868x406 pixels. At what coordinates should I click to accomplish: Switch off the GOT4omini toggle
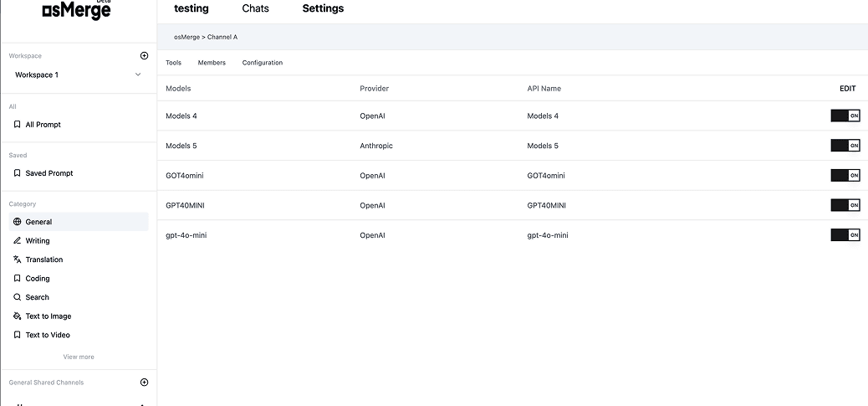pos(845,176)
